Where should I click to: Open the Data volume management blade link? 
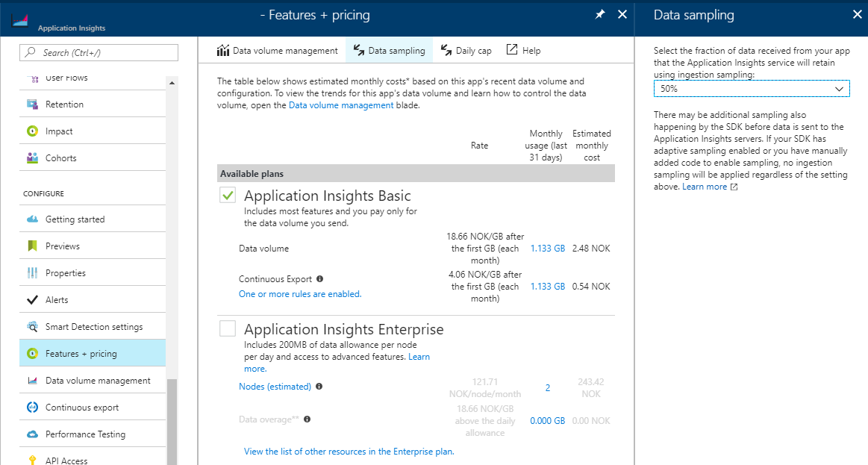click(341, 105)
